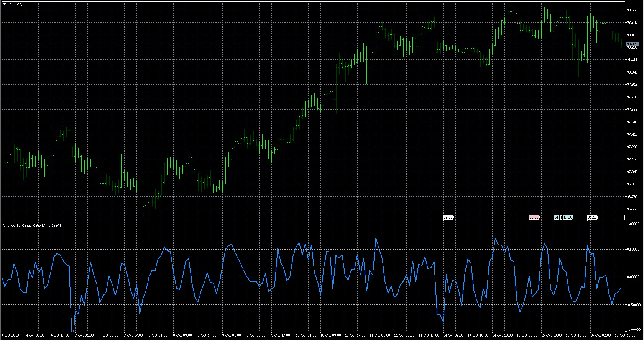Click the 14 Oct 18:00 time label
644x340 pixels.
502,335
